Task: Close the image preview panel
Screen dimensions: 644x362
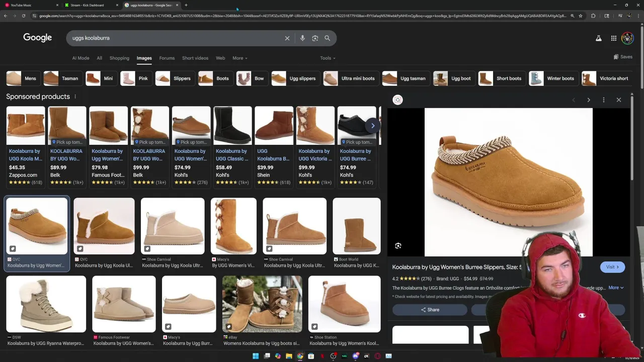Action: point(619,100)
